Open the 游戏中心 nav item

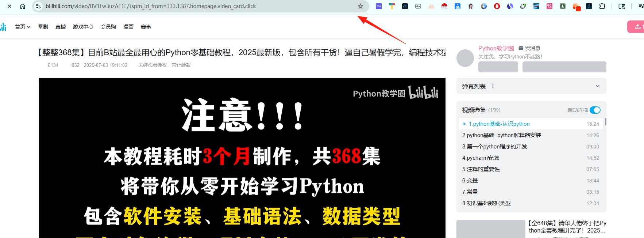coord(83,27)
